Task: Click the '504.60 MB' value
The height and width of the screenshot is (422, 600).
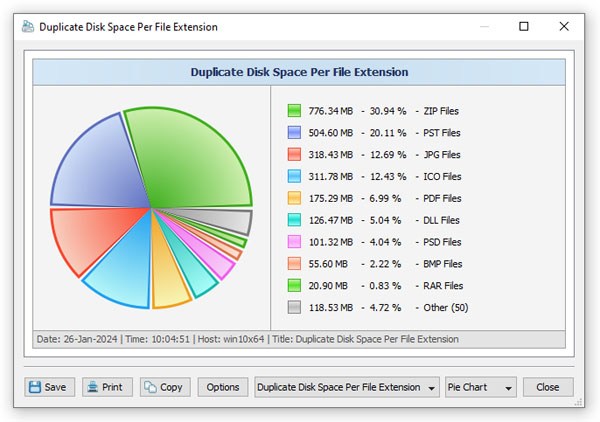Action: pyautogui.click(x=331, y=133)
